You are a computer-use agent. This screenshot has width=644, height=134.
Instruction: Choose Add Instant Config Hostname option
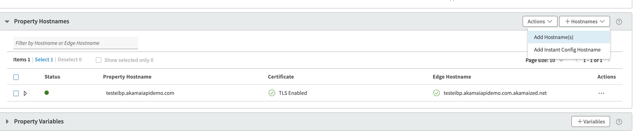click(x=567, y=50)
